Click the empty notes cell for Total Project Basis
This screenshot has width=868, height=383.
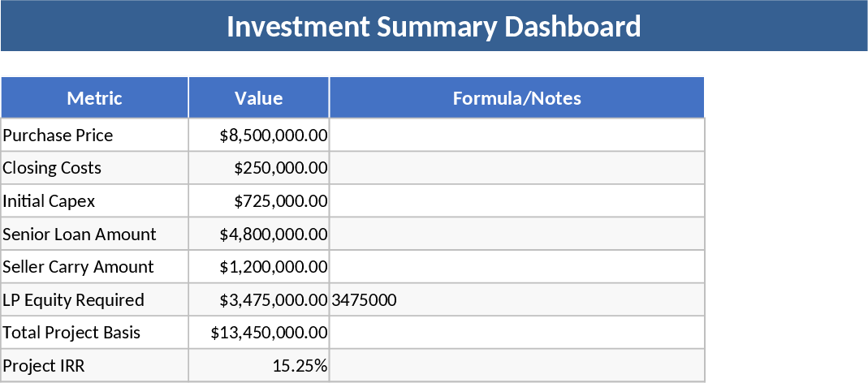click(x=517, y=333)
